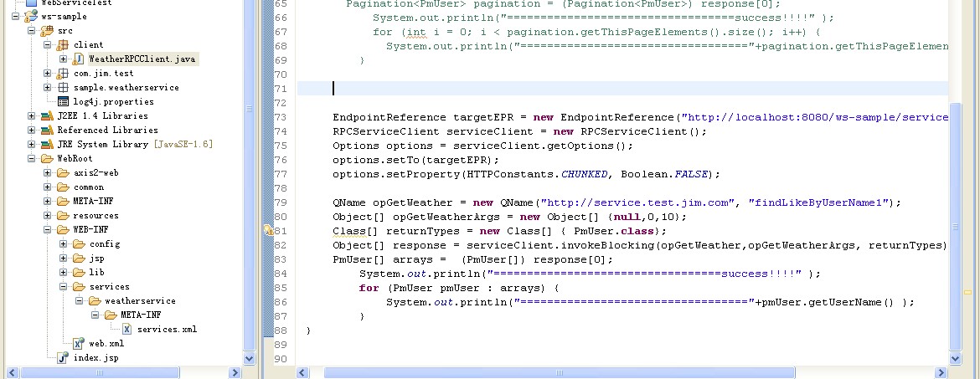The image size is (980, 379).
Task: Click sample.weatherservice package icon
Action: (x=63, y=87)
